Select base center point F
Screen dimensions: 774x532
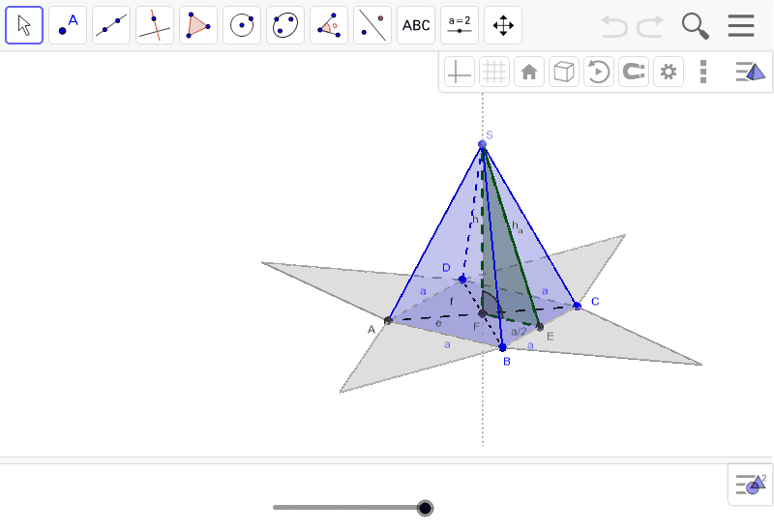[482, 313]
